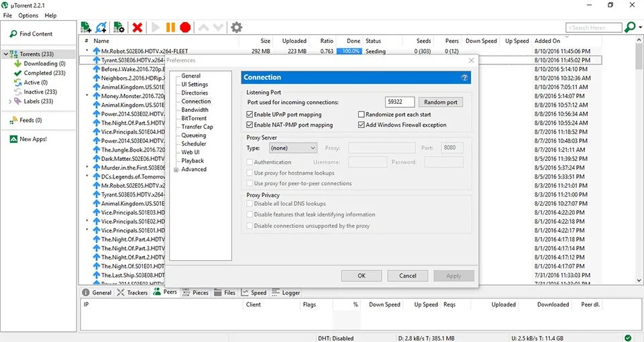Switch to the Speed tab
Image resolution: width=644 pixels, height=342 pixels.
click(254, 293)
